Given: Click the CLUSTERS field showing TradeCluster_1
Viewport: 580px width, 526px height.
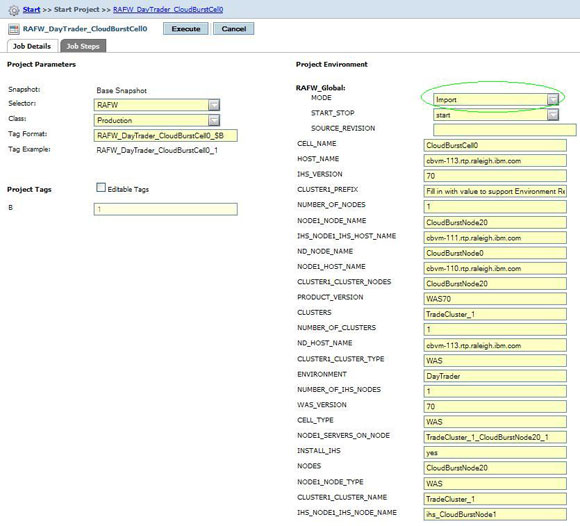Looking at the screenshot, I should coord(495,314).
